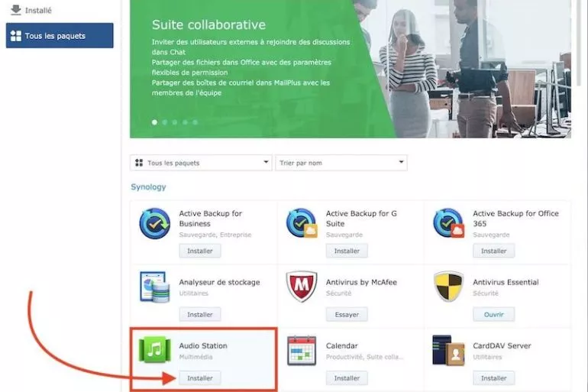The image size is (588, 392).
Task: Click the Active Backup for Office 365 title
Action: pos(515,219)
